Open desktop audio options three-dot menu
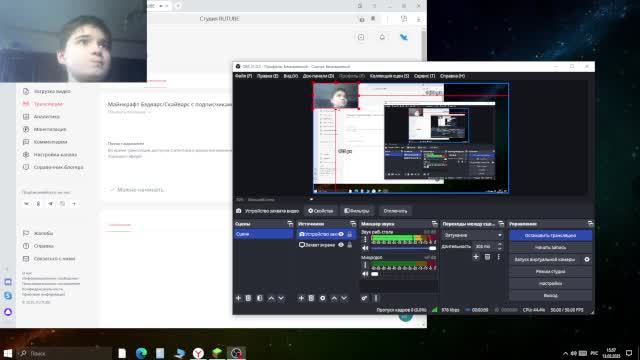 coord(365,240)
